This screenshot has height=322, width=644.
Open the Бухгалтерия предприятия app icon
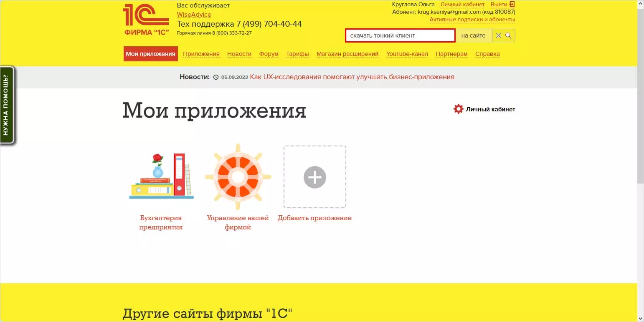161,176
